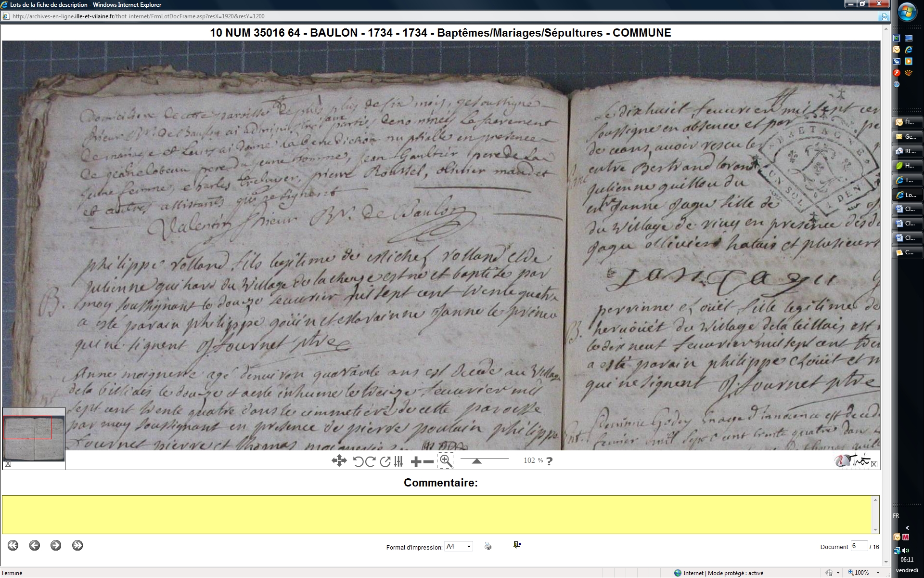Rotate the image clockwise

coord(370,461)
